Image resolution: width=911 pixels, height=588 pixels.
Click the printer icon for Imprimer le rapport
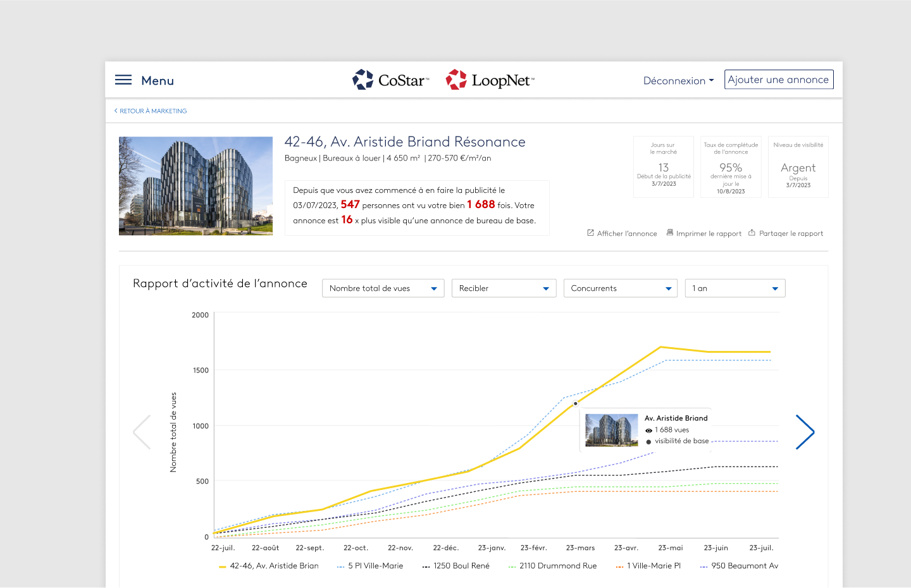point(670,233)
